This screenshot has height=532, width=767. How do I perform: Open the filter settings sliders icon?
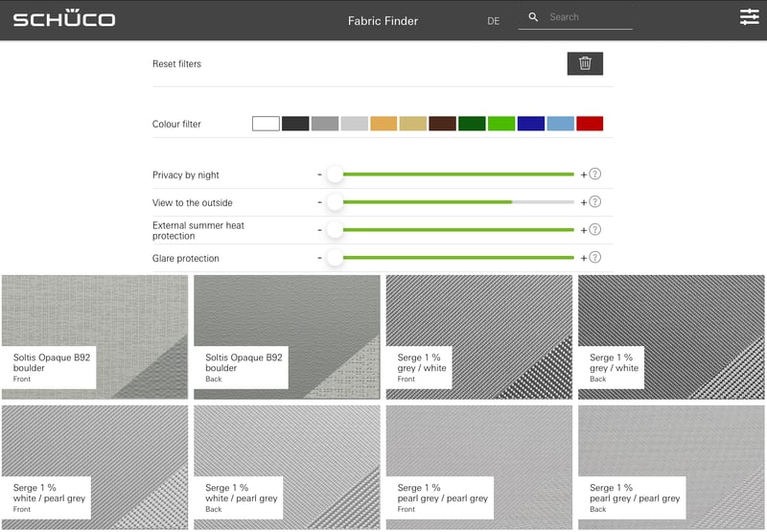[x=749, y=16]
